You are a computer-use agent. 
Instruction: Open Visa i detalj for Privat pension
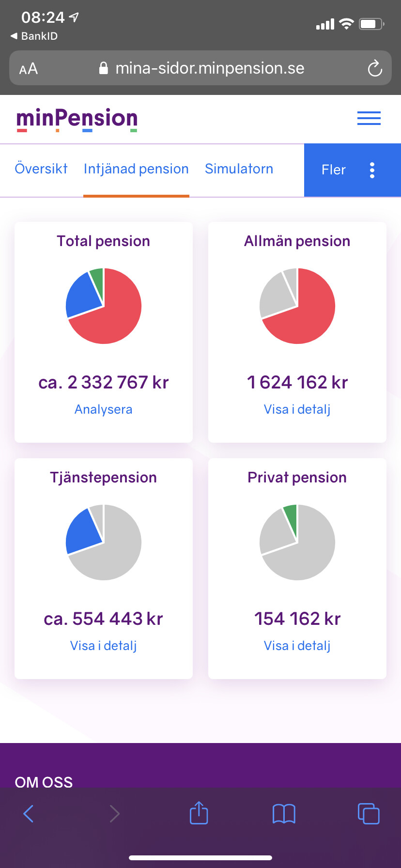[297, 646]
